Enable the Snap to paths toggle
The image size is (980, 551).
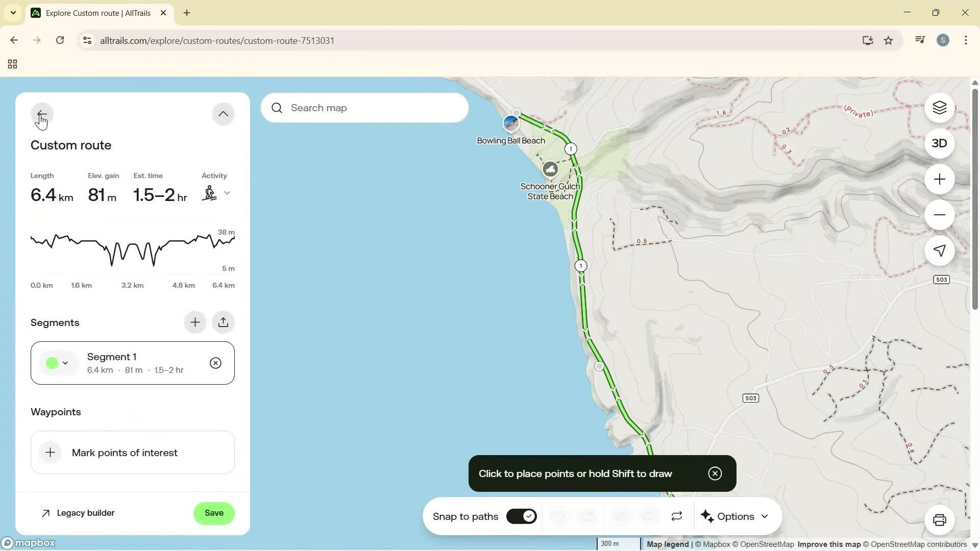point(521,516)
